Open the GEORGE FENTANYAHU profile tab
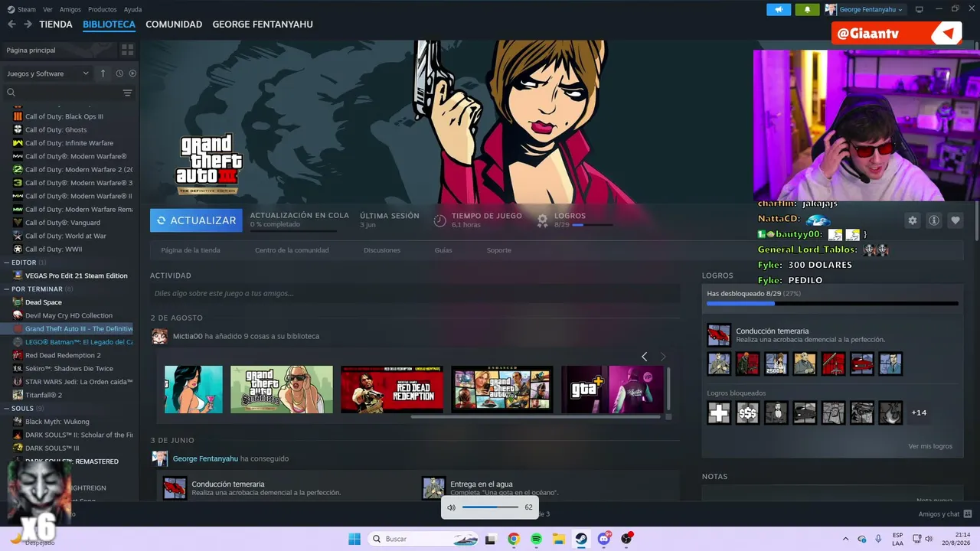 [263, 24]
